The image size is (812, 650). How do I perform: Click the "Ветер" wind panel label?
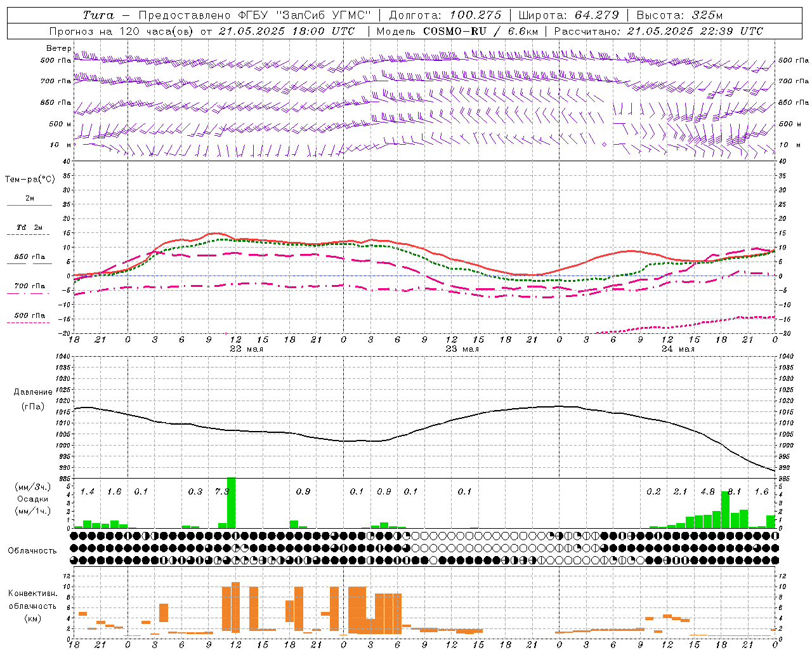[58, 48]
